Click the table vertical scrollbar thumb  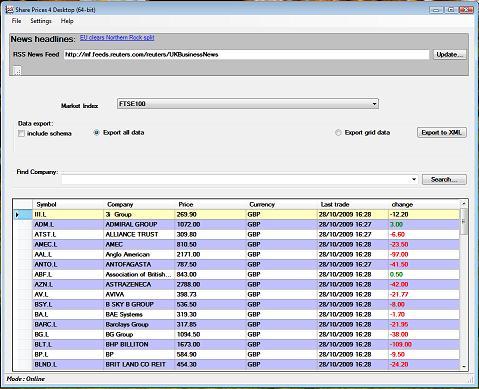[464, 222]
